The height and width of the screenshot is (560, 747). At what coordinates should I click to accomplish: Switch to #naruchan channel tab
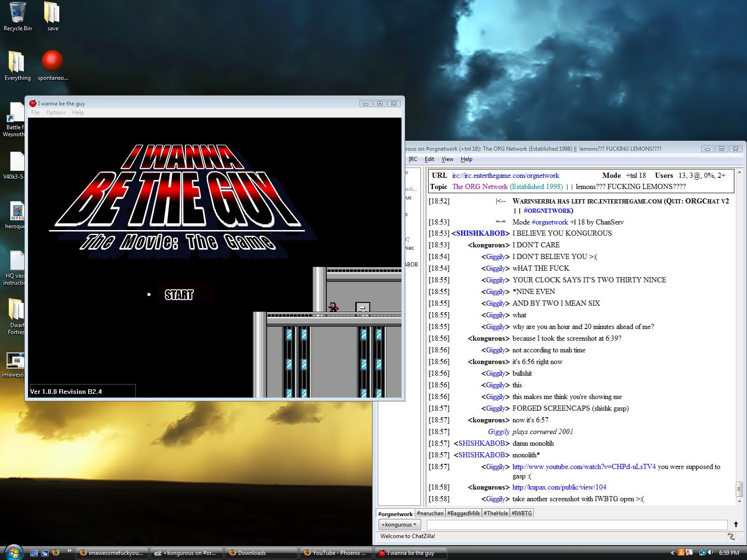[430, 513]
